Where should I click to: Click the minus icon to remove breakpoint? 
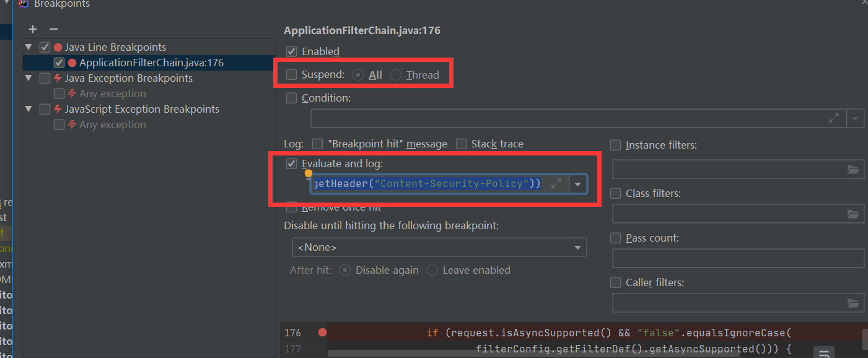pyautogui.click(x=54, y=29)
